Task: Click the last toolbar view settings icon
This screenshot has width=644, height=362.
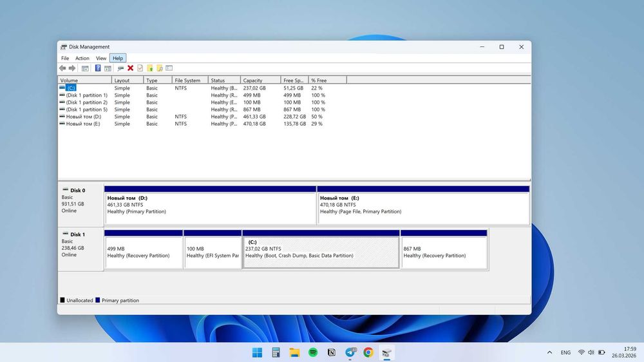Action: tap(169, 68)
